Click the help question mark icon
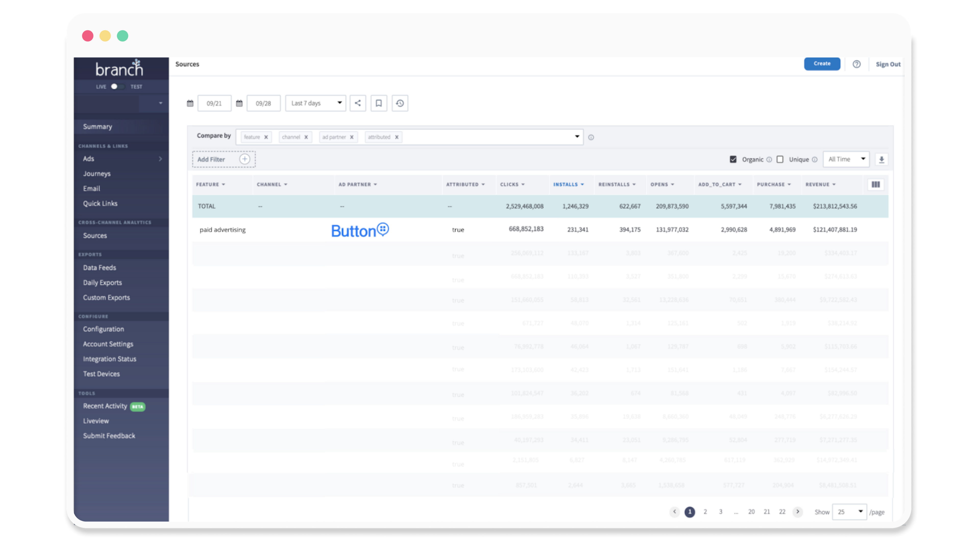The height and width of the screenshot is (551, 980). pyautogui.click(x=856, y=64)
